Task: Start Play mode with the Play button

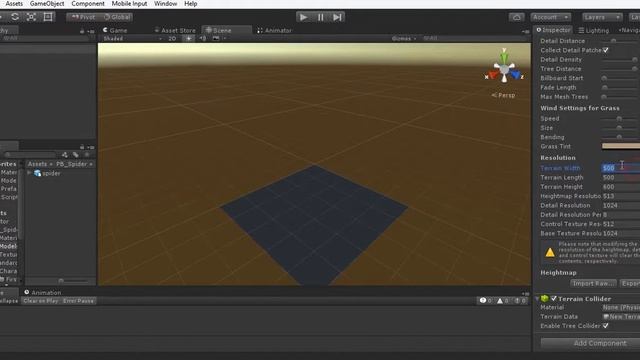Action: pyautogui.click(x=303, y=17)
